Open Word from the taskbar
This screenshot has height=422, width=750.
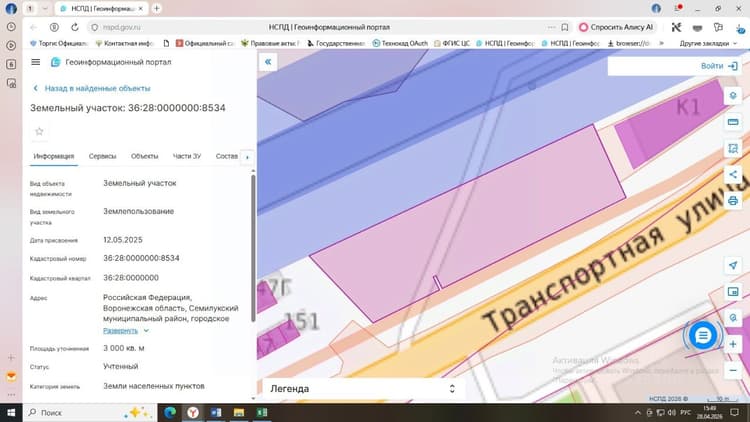(x=216, y=412)
